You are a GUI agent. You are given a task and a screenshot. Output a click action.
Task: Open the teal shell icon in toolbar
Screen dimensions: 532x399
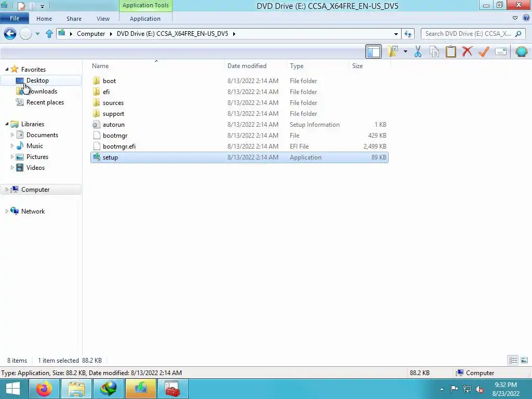[521, 51]
